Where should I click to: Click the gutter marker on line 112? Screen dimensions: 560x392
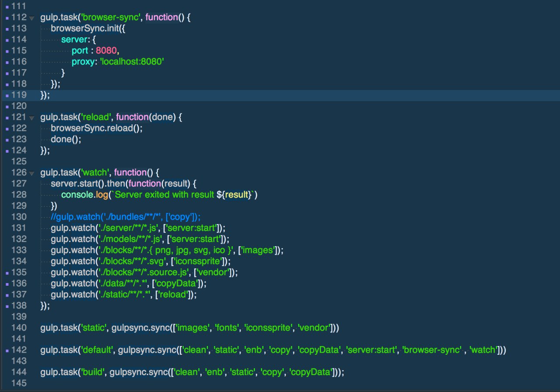[7, 18]
